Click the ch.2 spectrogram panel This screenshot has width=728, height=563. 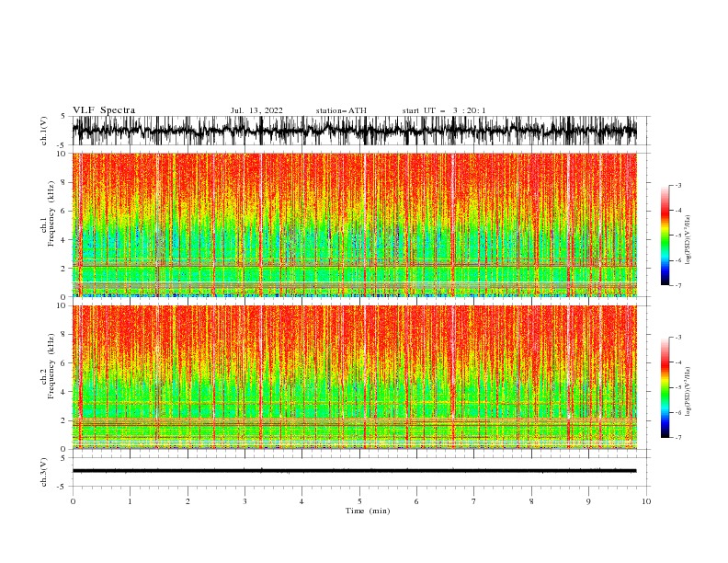point(355,377)
